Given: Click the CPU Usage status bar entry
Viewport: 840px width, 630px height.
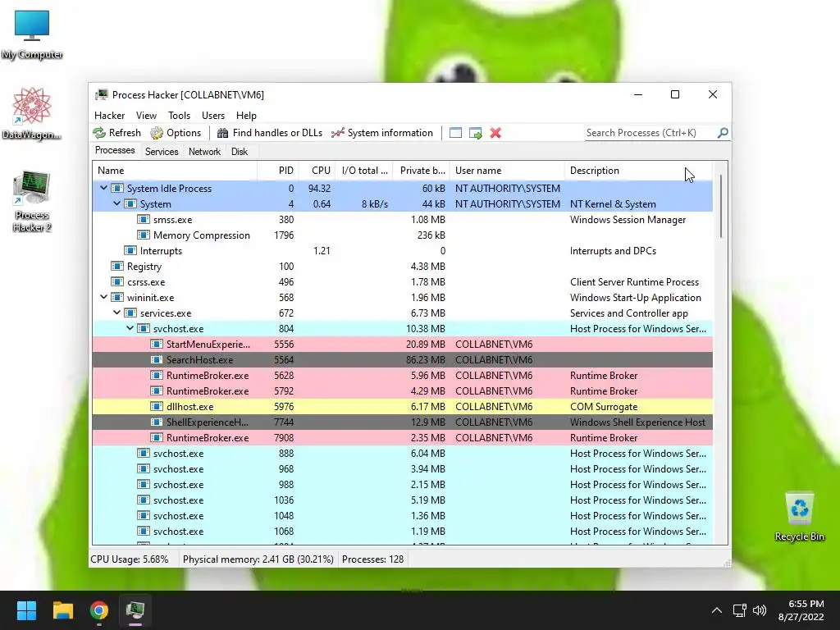Looking at the screenshot, I should coord(129,559).
